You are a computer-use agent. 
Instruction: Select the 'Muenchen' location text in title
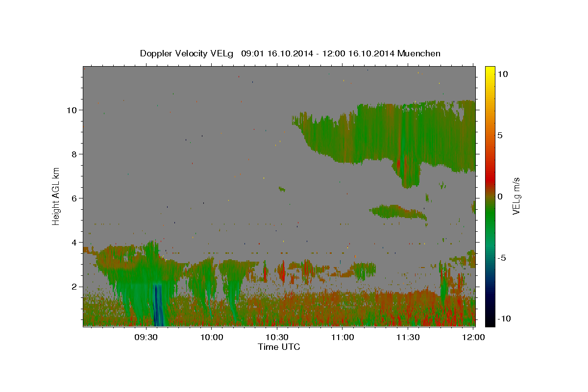point(419,53)
